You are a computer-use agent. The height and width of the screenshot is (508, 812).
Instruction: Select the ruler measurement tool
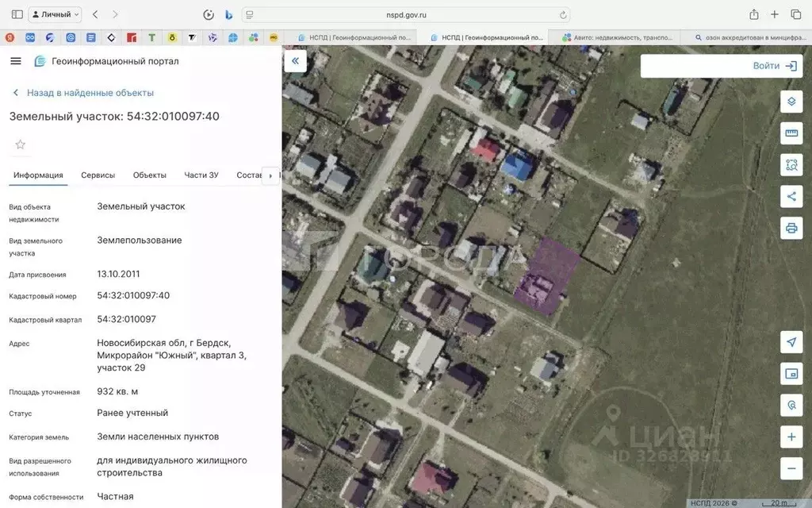pos(791,133)
